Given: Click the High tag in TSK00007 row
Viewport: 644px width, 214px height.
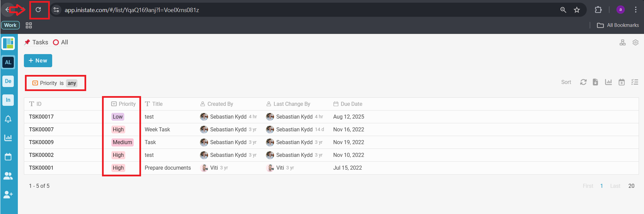Looking at the screenshot, I should pyautogui.click(x=118, y=129).
